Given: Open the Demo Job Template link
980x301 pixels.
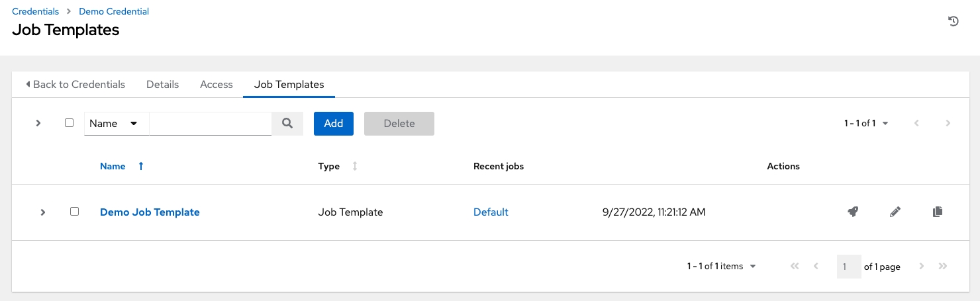Looking at the screenshot, I should click(x=150, y=212).
